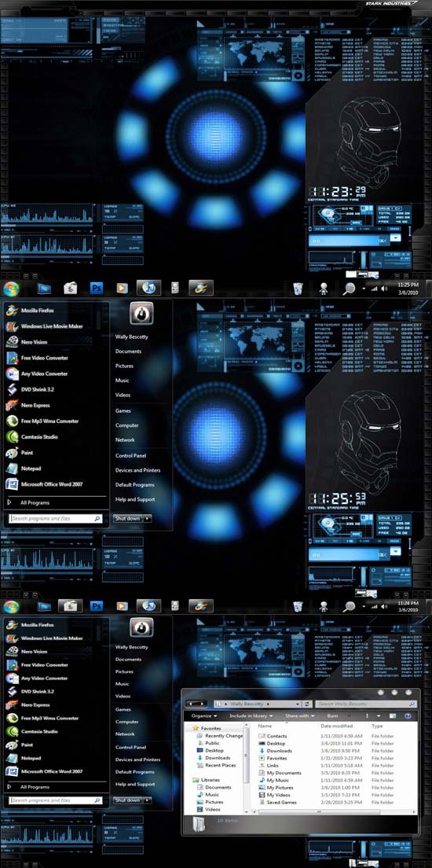Open Microsoft Office Word 2007 in lower start menu
This screenshot has height=868, width=432.
[x=44, y=771]
